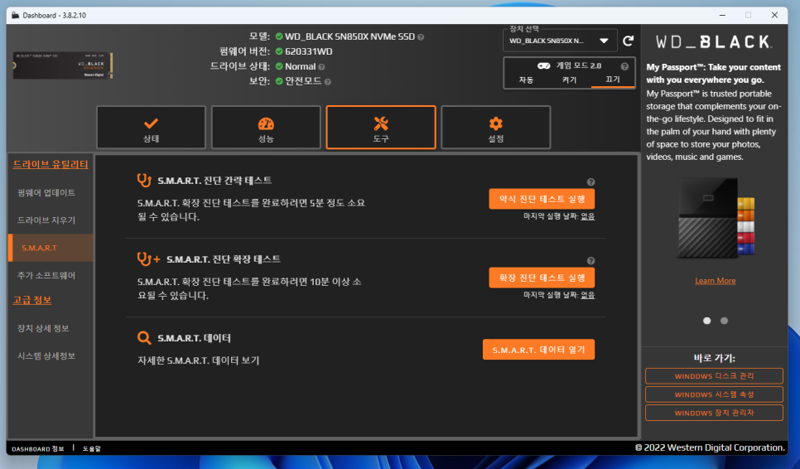Screen dimensions: 800x469
Task: Expand the 장치 선택 device dropdown
Action: [x=559, y=41]
